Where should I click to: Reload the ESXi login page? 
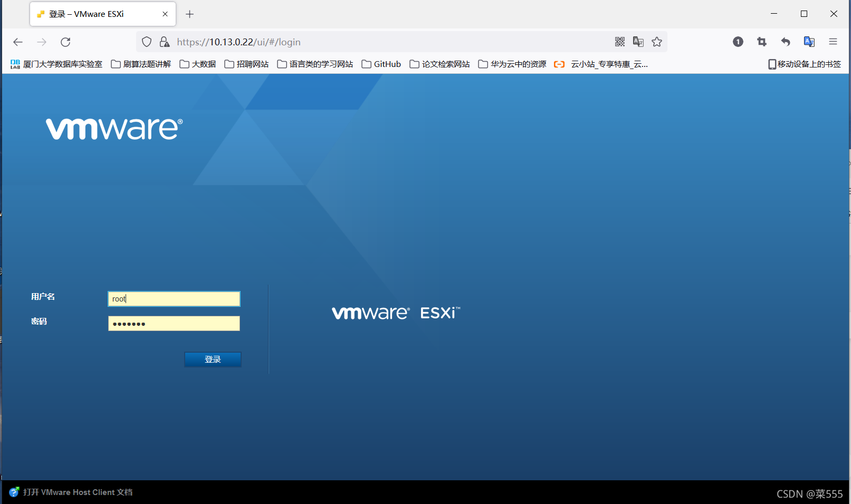point(65,42)
